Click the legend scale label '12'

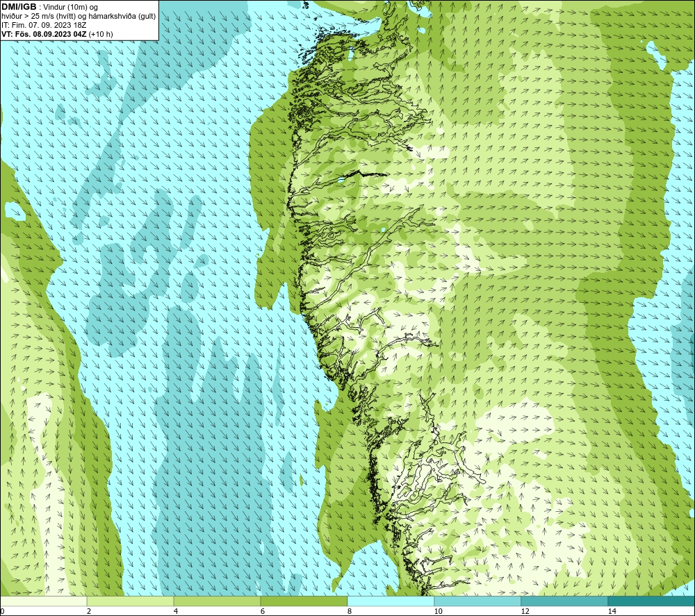click(x=525, y=612)
